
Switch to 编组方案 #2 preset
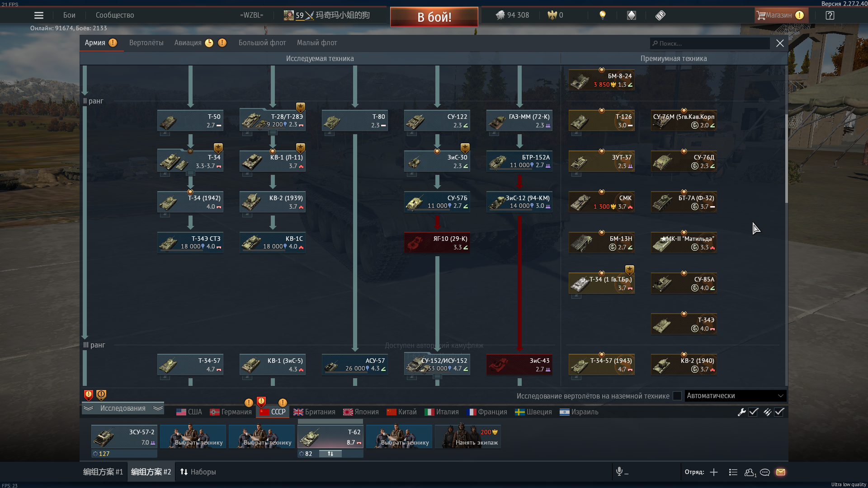tap(151, 472)
